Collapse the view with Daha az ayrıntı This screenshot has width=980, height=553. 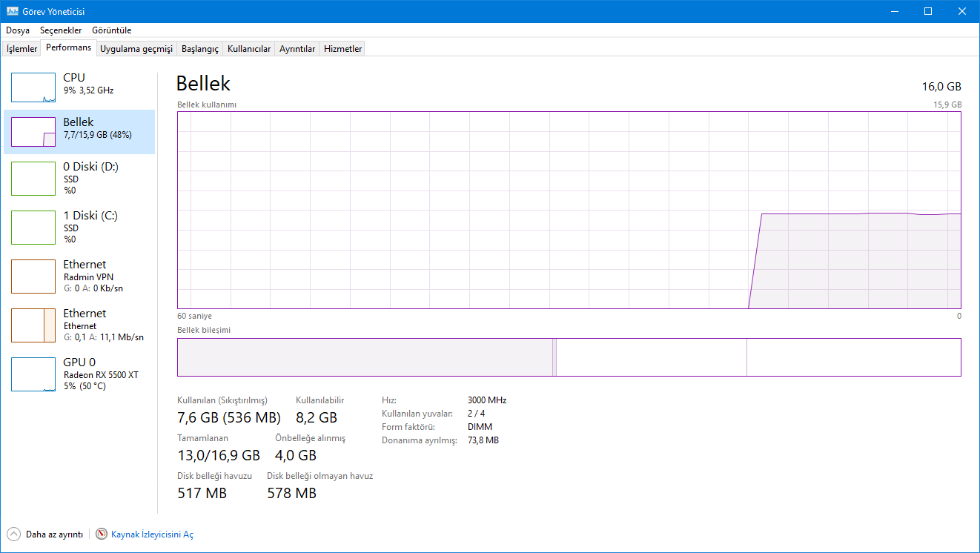click(45, 534)
